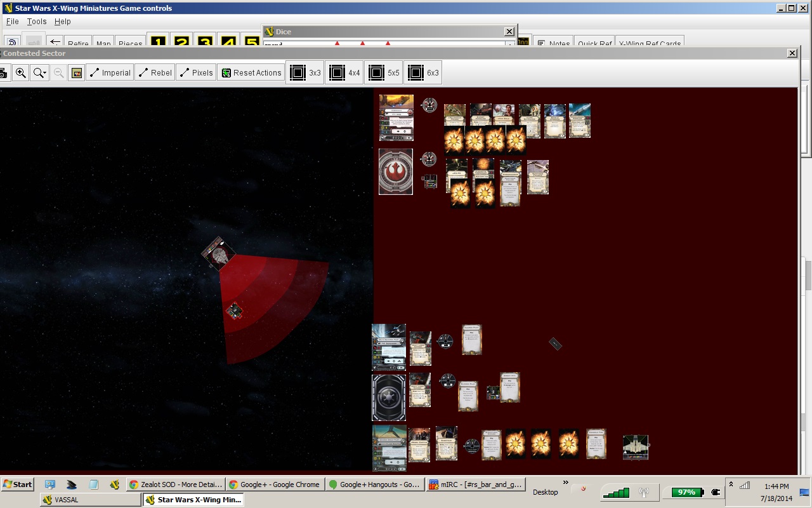Screen dimensions: 812x508
Task: Open the File menu
Action: pyautogui.click(x=12, y=22)
